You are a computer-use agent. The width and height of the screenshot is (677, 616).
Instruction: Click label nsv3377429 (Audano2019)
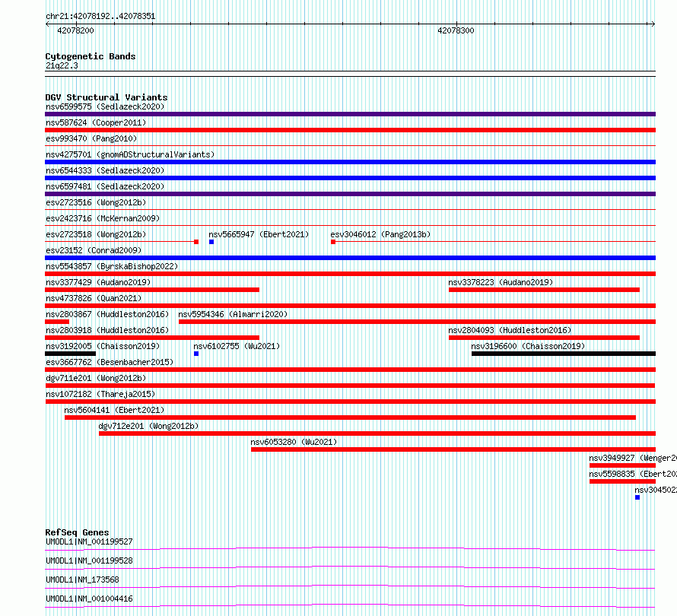pyautogui.click(x=98, y=282)
